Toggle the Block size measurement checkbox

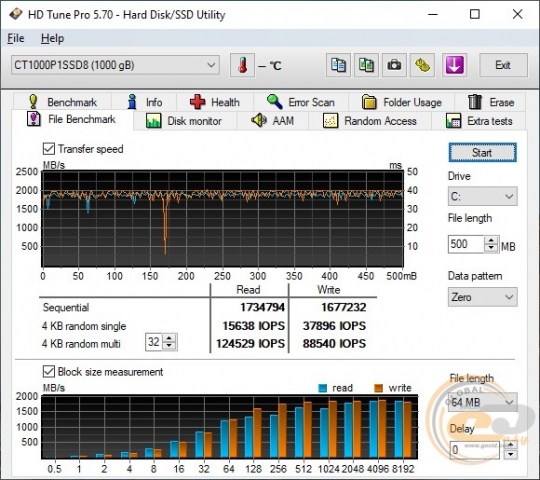point(49,372)
